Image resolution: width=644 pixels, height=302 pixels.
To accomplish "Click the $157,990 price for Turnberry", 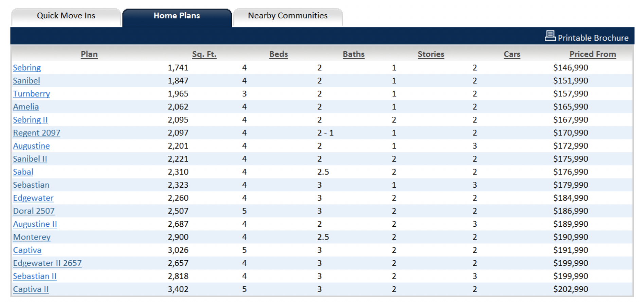I will [571, 94].
